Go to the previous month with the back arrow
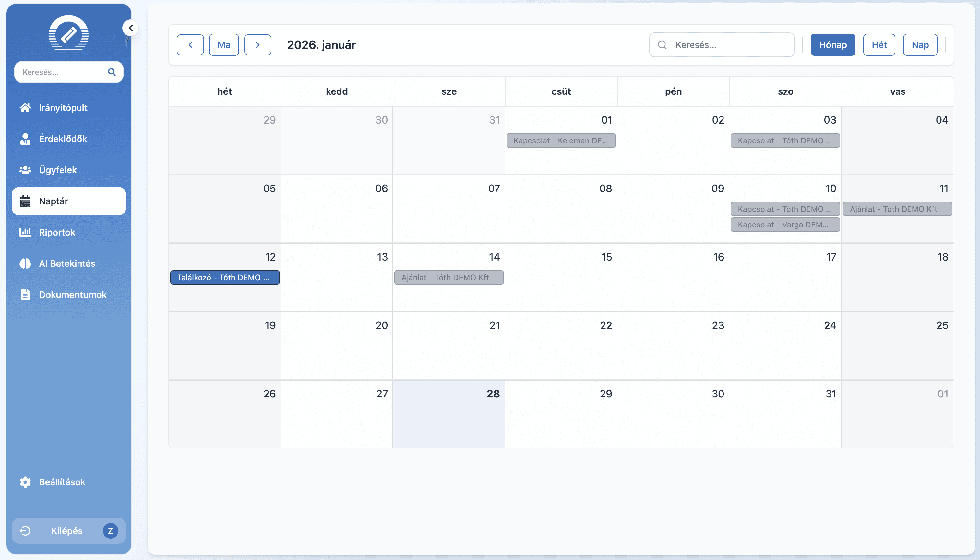980x560 pixels. tap(190, 45)
